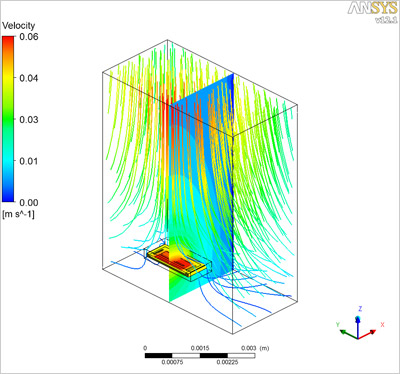Click the green middle of velocity color bar
The height and width of the screenshot is (374, 400).
point(8,119)
